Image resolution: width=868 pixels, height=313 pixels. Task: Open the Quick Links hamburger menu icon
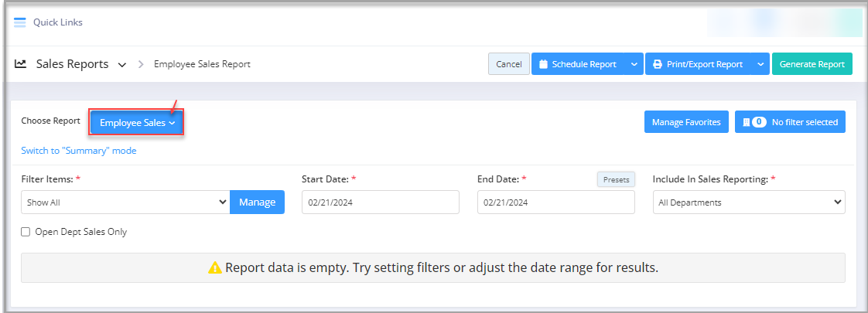(20, 22)
